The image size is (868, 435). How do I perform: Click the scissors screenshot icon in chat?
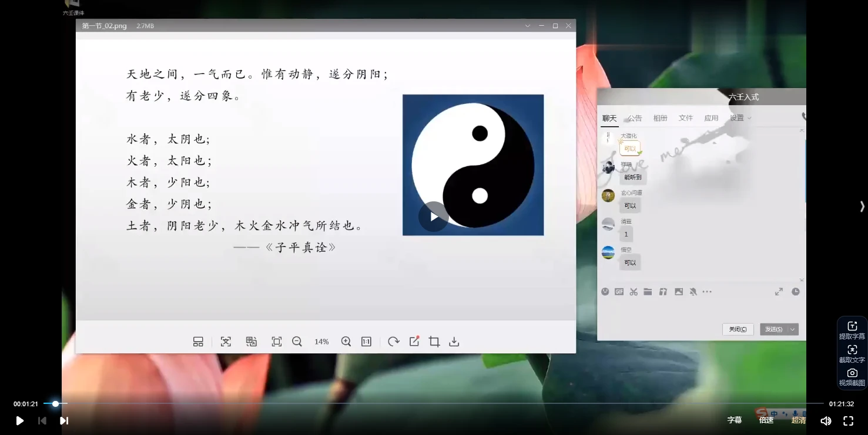coord(634,292)
